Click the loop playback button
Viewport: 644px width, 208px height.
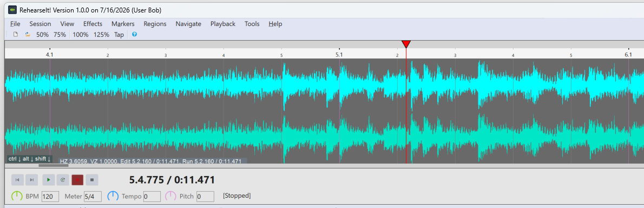(x=63, y=180)
